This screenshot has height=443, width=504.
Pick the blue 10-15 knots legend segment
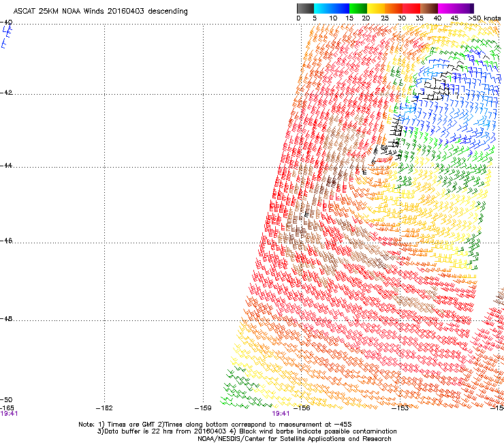point(341,8)
